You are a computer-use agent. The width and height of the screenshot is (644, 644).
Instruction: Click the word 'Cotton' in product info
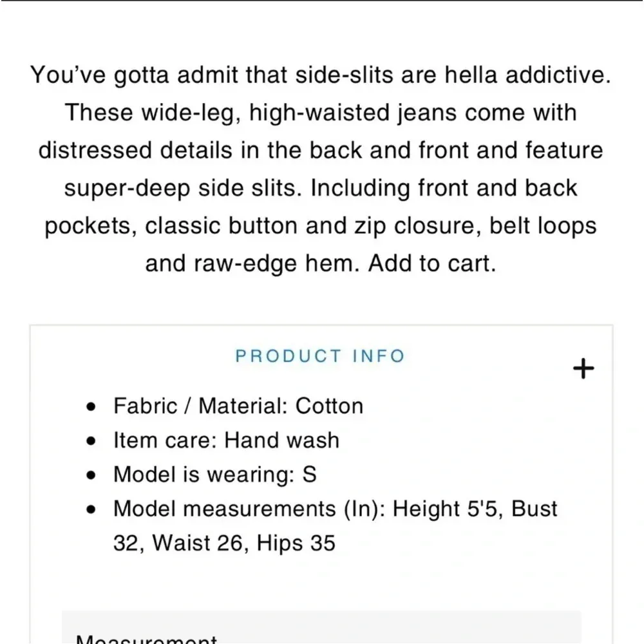[329, 406]
